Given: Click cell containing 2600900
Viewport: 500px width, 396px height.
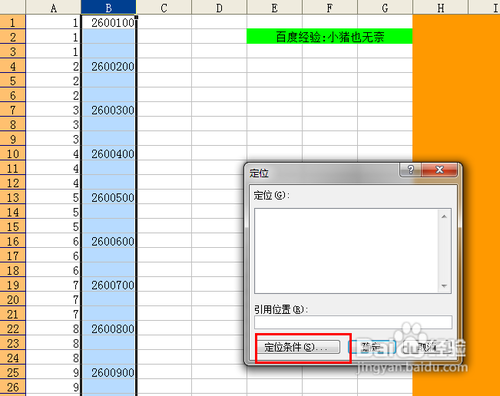Looking at the screenshot, I should click(108, 372).
